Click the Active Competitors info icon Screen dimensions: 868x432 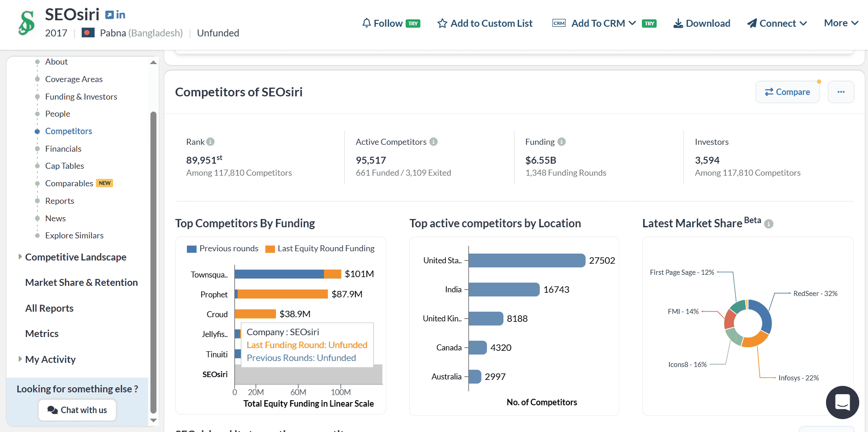[x=434, y=142]
